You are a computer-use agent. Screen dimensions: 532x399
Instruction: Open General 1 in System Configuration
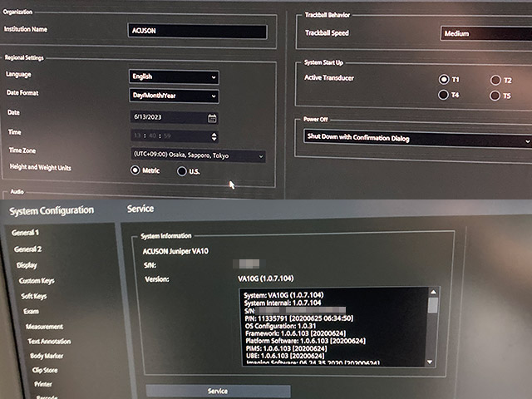(25, 233)
